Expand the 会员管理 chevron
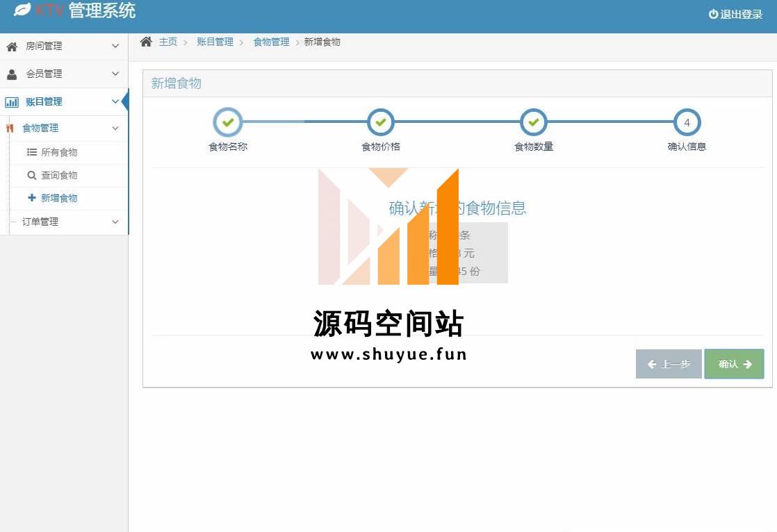The image size is (777, 532). [x=115, y=74]
